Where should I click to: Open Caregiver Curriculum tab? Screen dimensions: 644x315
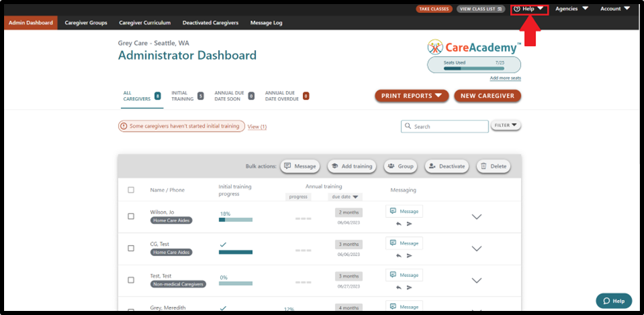pos(145,22)
